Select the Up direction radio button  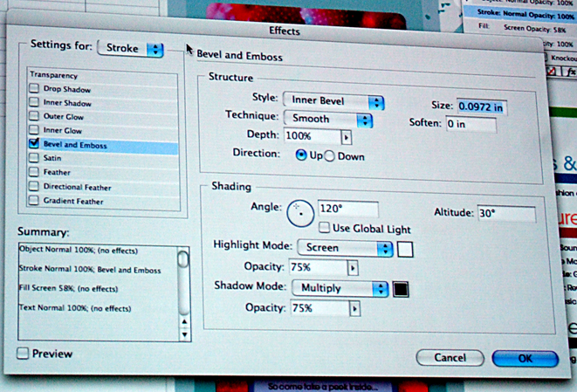pos(301,155)
